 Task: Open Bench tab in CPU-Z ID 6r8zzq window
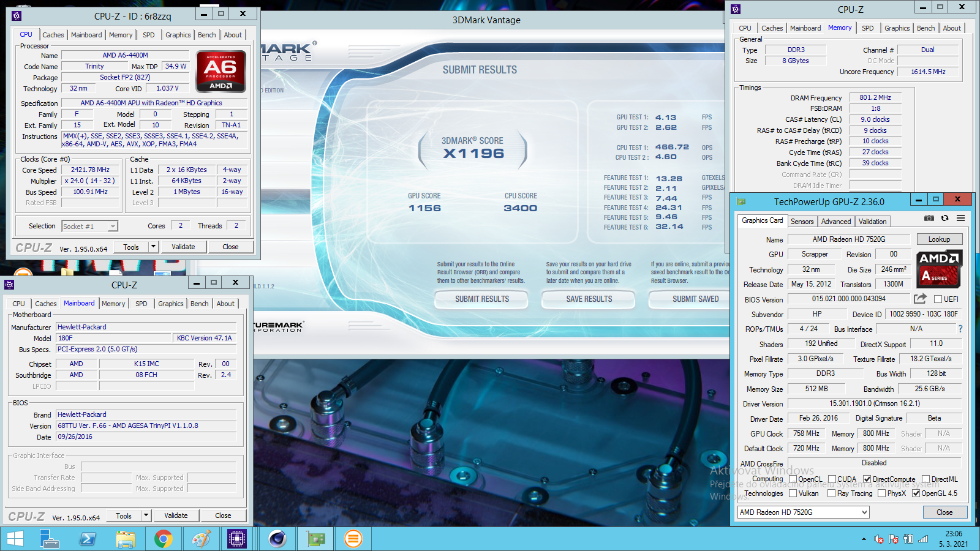click(x=206, y=35)
